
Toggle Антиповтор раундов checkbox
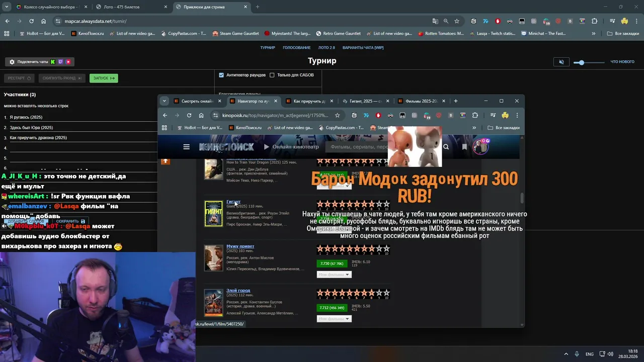click(221, 75)
